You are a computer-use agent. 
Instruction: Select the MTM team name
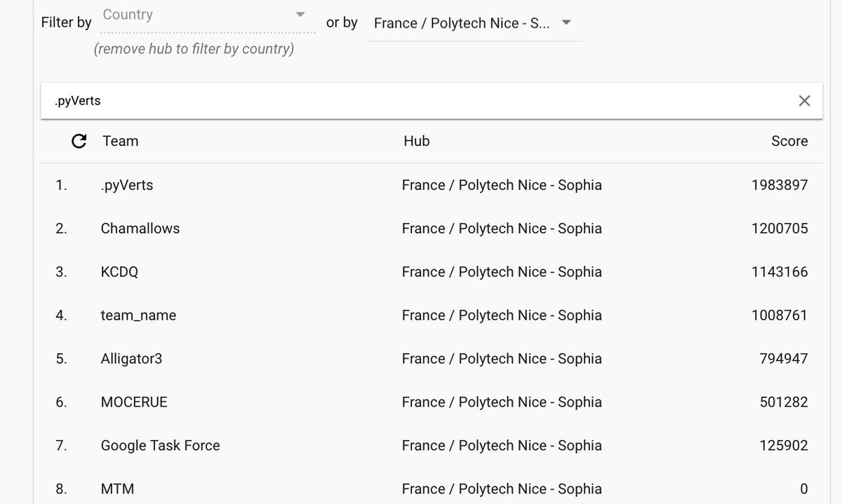tap(117, 489)
